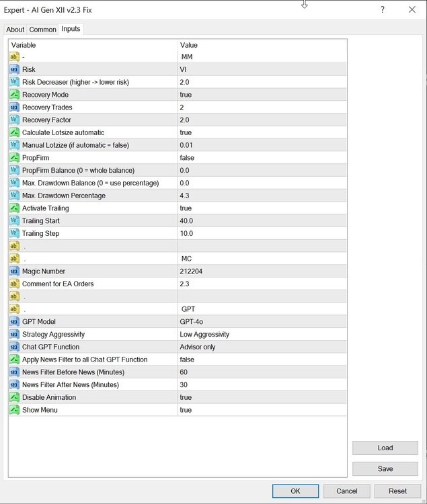
Task: Select the Inputs tab
Action: [x=71, y=29]
